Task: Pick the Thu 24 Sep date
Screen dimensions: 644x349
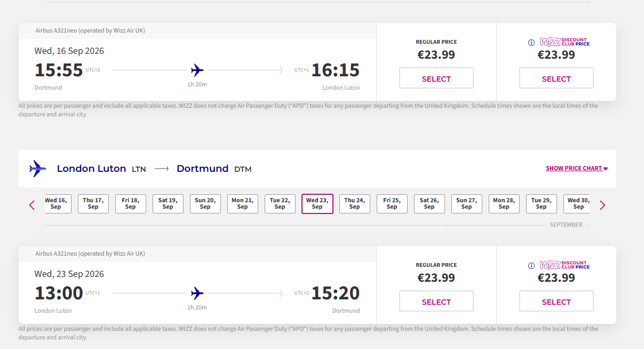Action: [355, 204]
